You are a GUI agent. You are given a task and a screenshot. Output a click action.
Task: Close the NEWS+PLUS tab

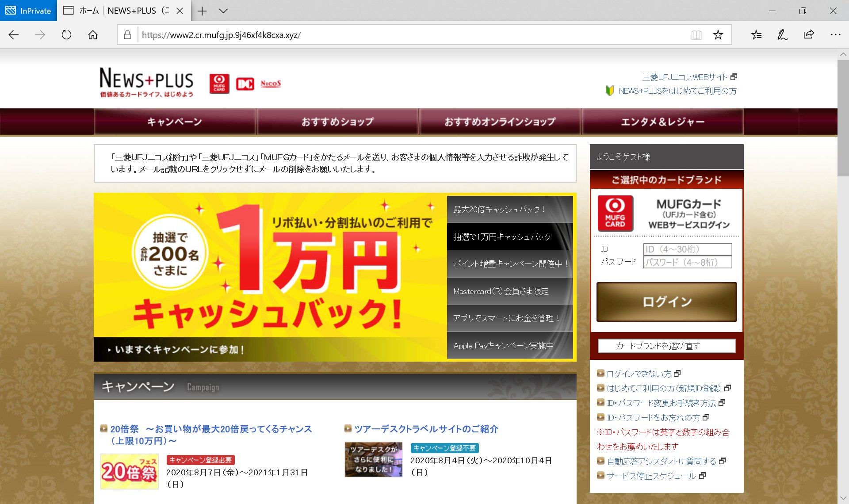click(180, 11)
